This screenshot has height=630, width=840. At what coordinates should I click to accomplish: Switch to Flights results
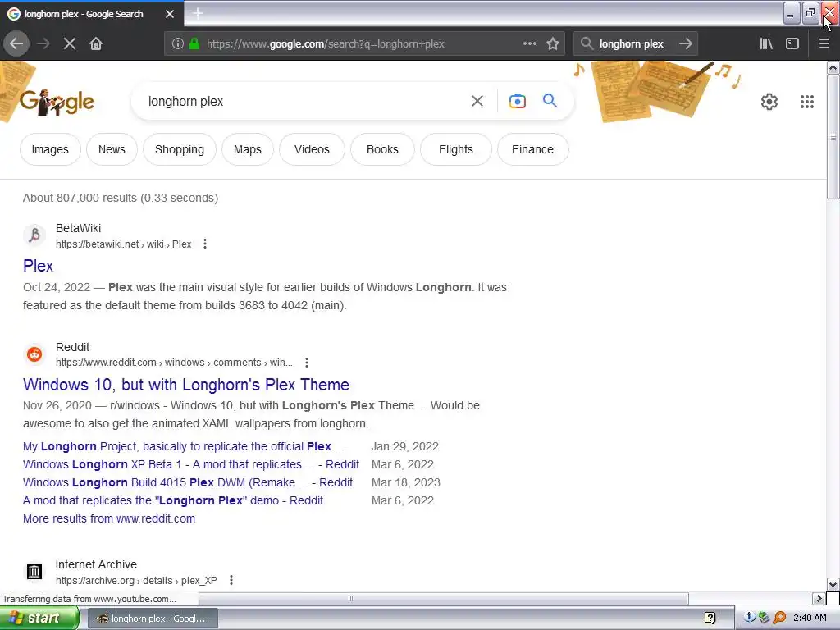click(x=456, y=149)
